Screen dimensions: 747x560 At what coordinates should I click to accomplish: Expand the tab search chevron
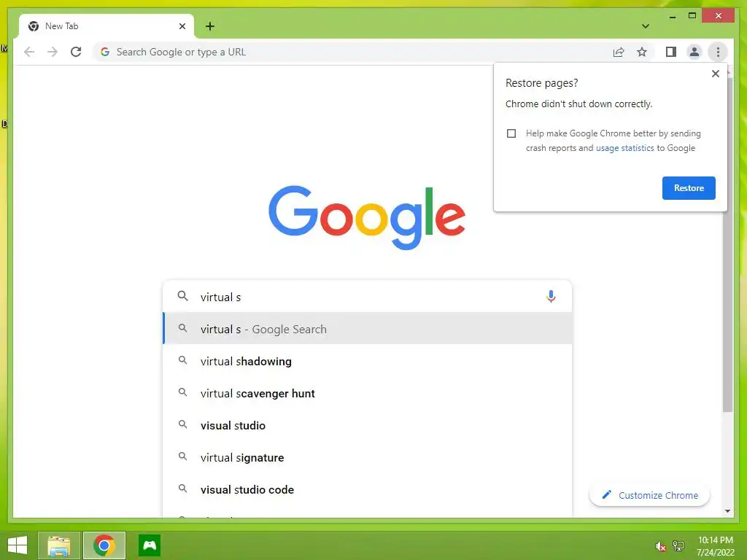tap(645, 26)
